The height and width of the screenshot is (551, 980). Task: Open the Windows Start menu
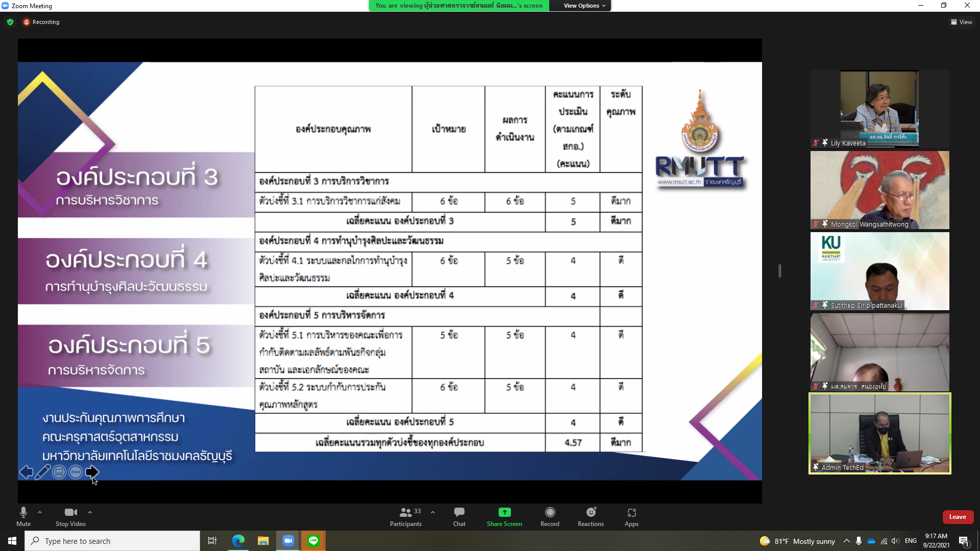(12, 541)
